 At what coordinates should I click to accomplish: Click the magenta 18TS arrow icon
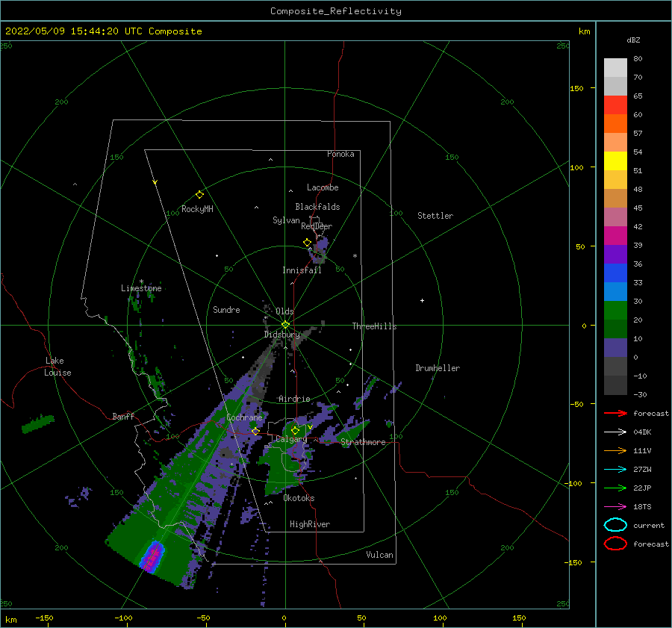(x=615, y=507)
